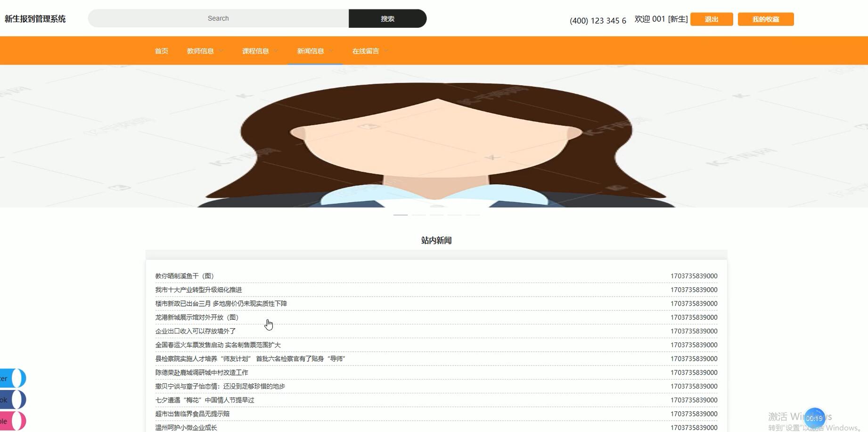868x432 pixels.
Task: Open the news 教你晒制溪鱼干（图）
Action: (184, 275)
